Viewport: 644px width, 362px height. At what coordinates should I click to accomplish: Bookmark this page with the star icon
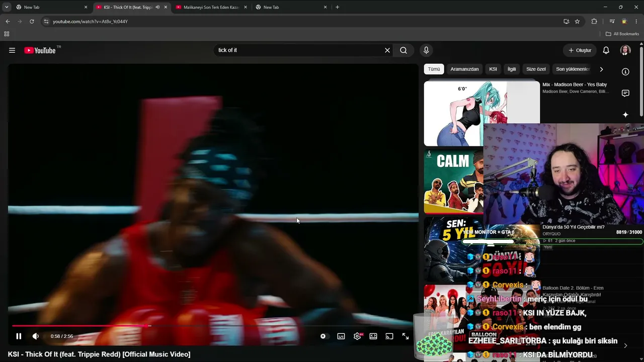coord(577,22)
